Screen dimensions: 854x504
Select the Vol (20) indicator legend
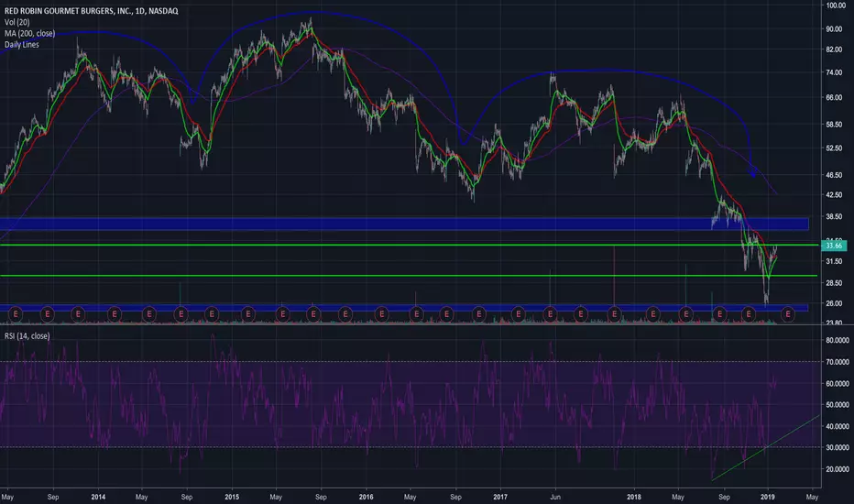click(x=16, y=22)
